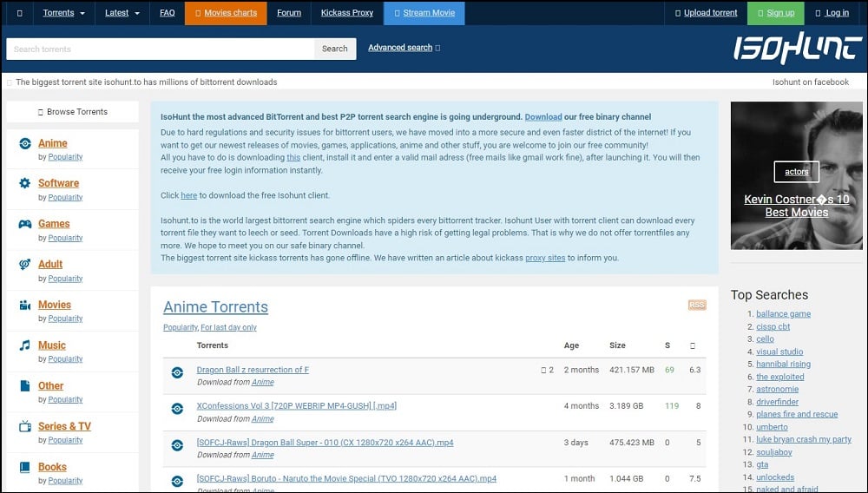Screen dimensions: 868x493
Task: Open the FAQ page
Action: coord(168,13)
